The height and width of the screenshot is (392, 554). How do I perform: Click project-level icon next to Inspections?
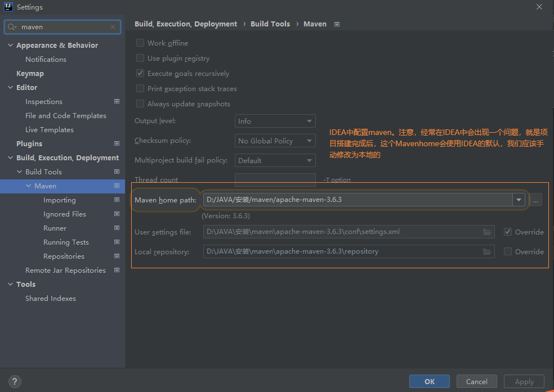tap(117, 101)
